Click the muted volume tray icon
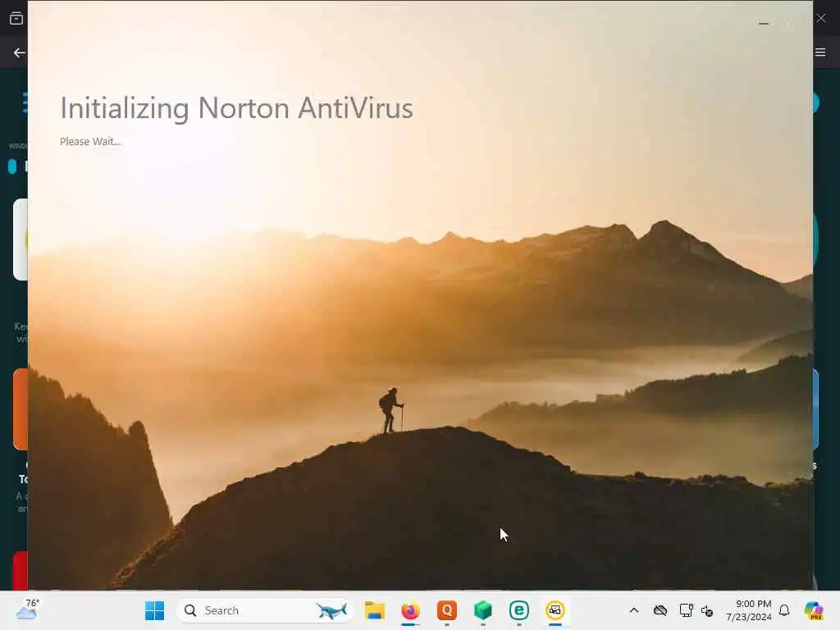Image resolution: width=840 pixels, height=630 pixels. point(706,610)
